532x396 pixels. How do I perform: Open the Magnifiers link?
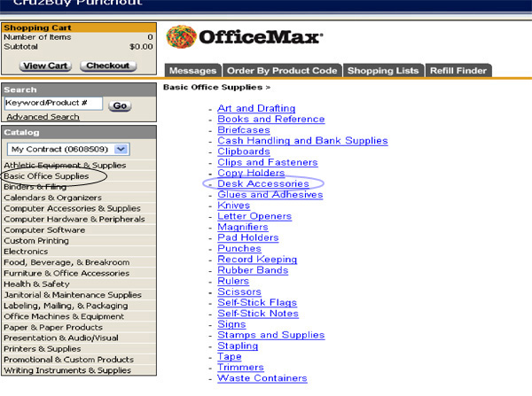tap(243, 227)
